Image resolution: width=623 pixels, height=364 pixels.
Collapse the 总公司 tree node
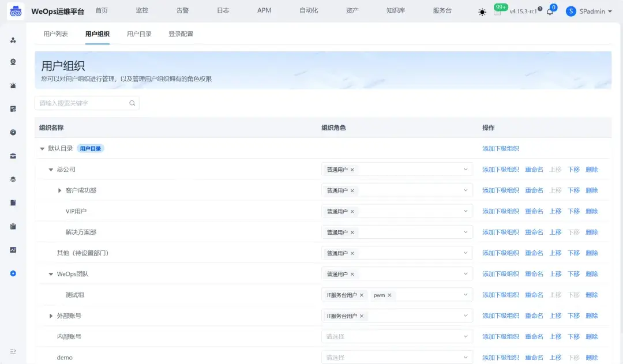click(51, 170)
